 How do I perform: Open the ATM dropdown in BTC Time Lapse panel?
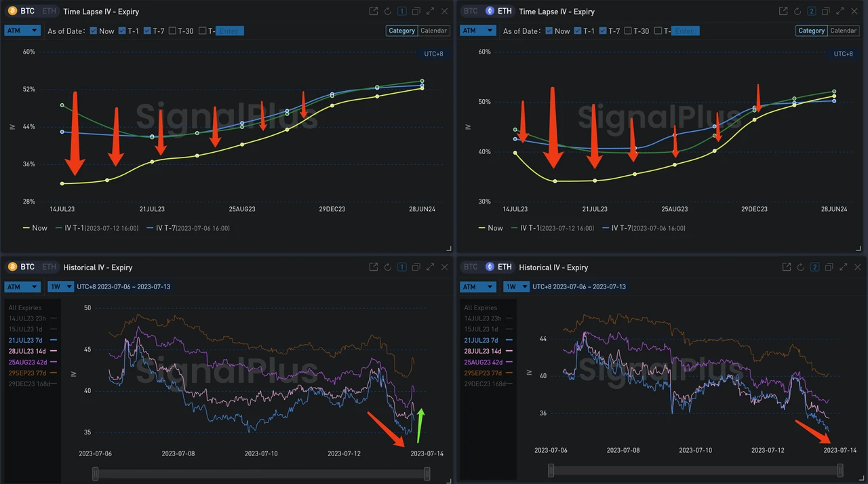coord(22,31)
